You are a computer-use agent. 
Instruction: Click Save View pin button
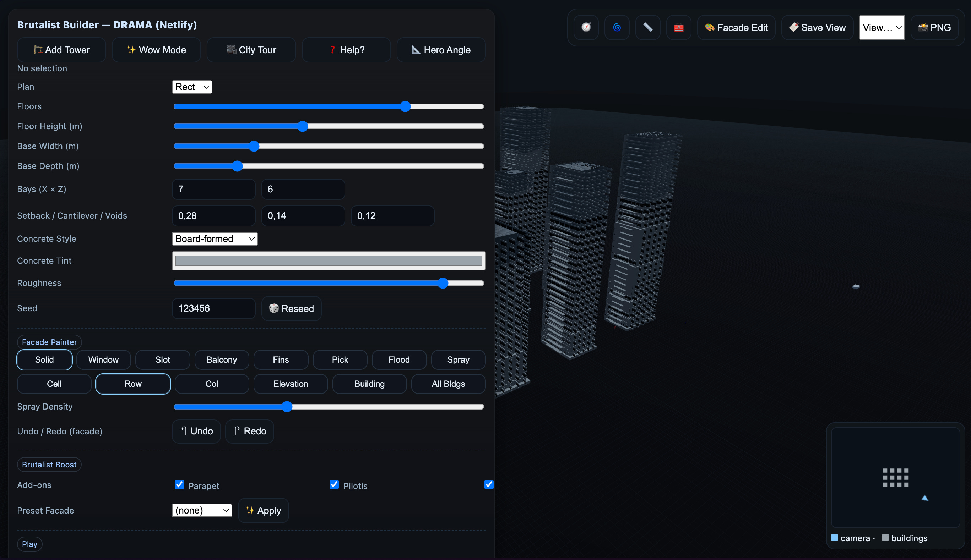coord(817,27)
